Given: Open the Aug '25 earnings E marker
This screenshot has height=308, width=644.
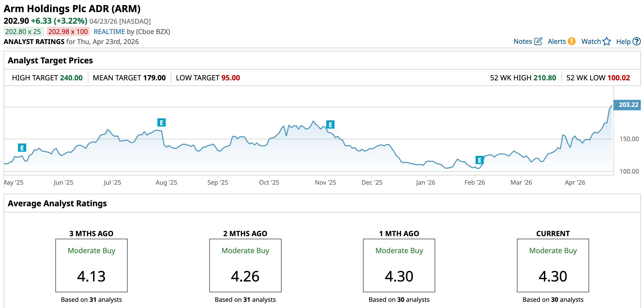Looking at the screenshot, I should pos(161,123).
